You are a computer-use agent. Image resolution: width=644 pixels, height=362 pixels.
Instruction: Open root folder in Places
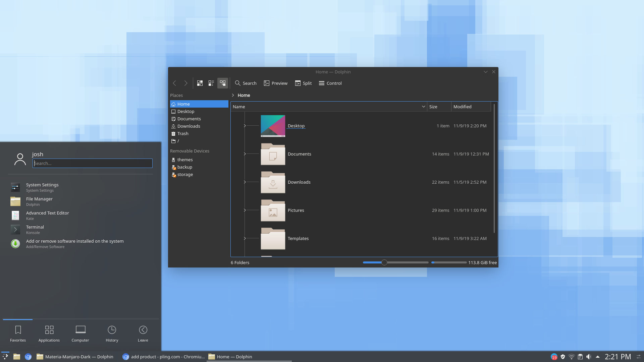pyautogui.click(x=199, y=141)
